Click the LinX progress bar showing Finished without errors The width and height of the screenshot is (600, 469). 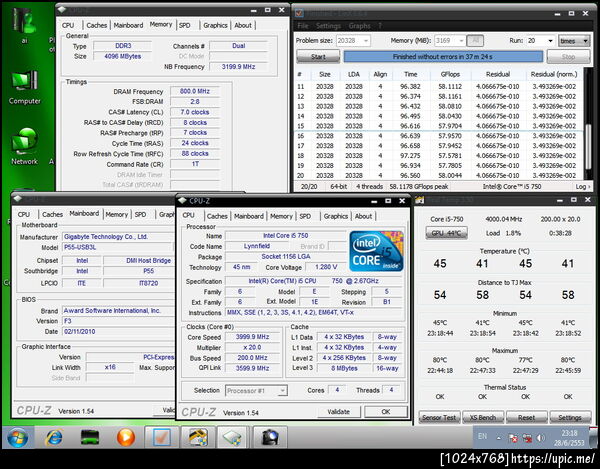pos(443,57)
